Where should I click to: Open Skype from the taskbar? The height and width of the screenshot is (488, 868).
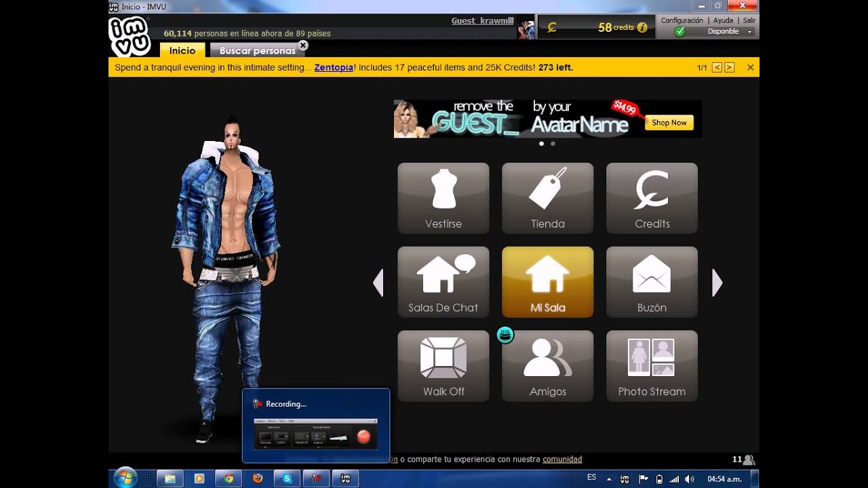click(x=287, y=478)
